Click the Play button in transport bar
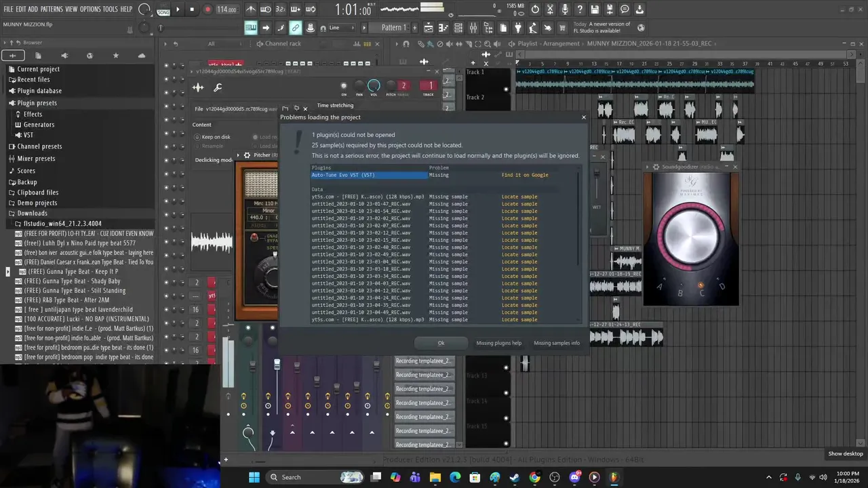Viewport: 868px width, 488px height. coord(178,9)
